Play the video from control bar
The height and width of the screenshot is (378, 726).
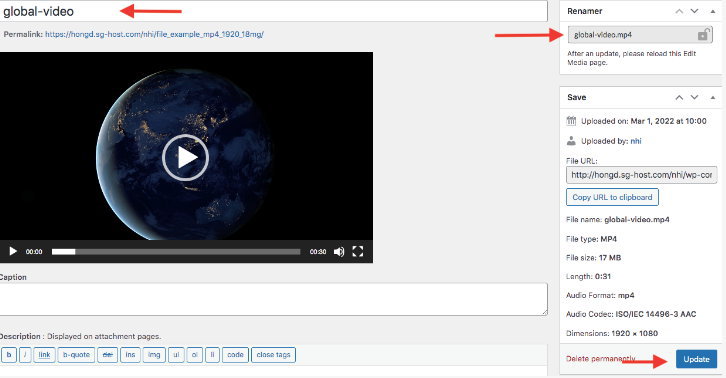click(x=13, y=252)
